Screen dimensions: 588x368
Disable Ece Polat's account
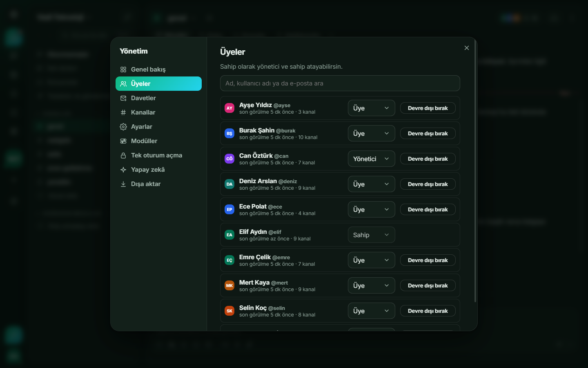click(428, 209)
